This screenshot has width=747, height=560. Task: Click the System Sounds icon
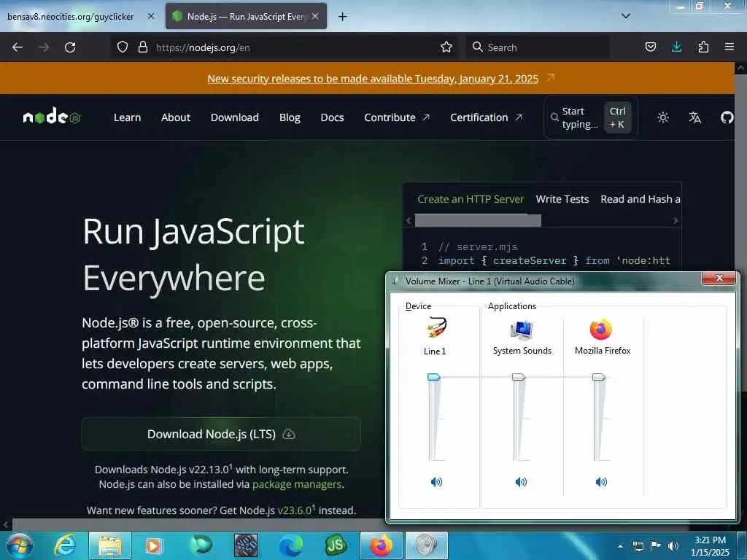coord(522,330)
